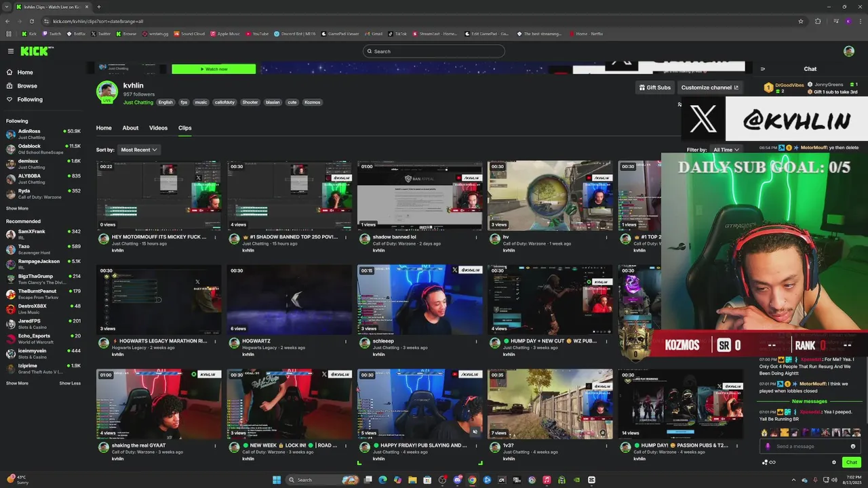Viewport: 868px width, 488px height.
Task: Click the Kick search field
Action: pos(434,52)
